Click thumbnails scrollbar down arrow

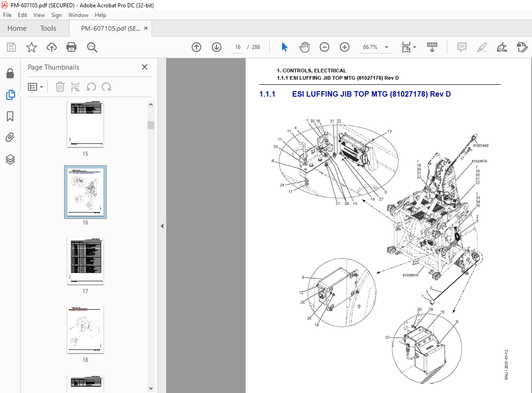coord(151,388)
